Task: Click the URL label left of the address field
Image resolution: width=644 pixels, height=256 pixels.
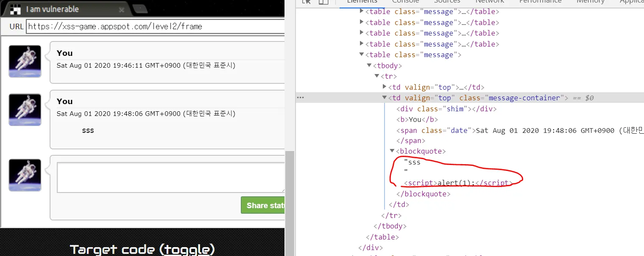Action: coord(17,26)
